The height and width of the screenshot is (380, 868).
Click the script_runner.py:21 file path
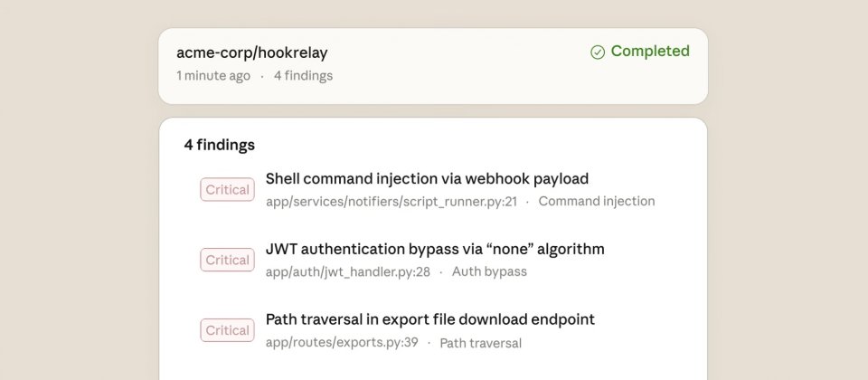click(392, 202)
